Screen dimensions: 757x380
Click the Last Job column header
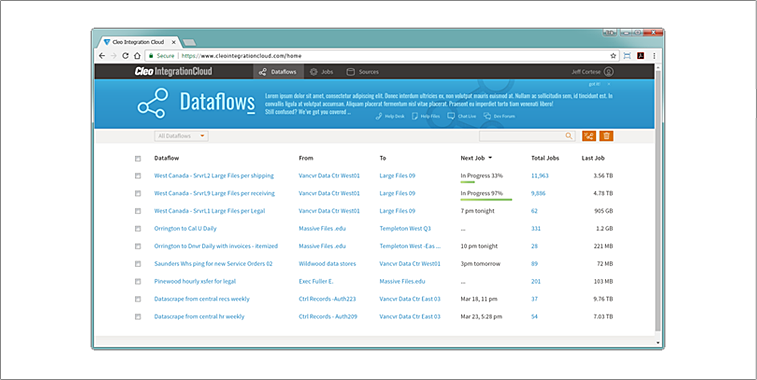coord(593,158)
